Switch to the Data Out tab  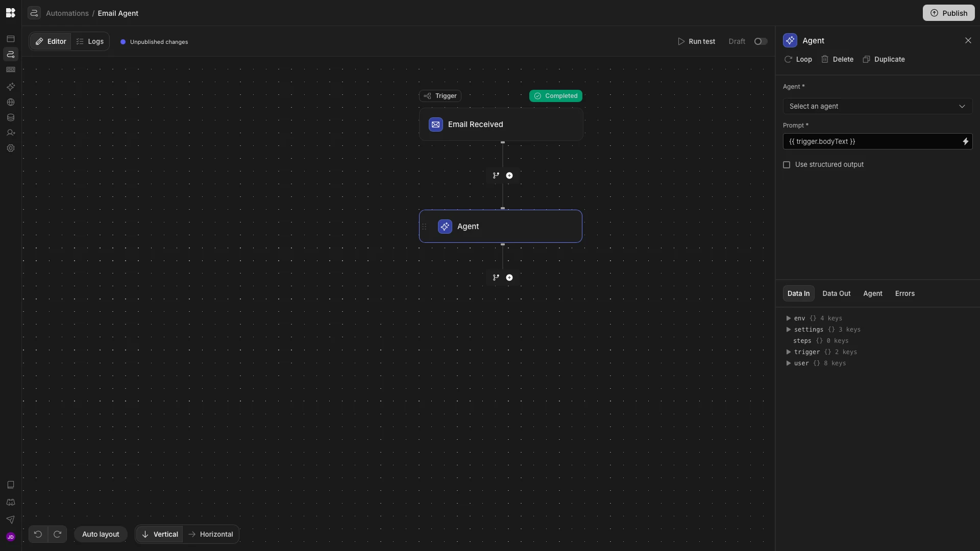836,293
